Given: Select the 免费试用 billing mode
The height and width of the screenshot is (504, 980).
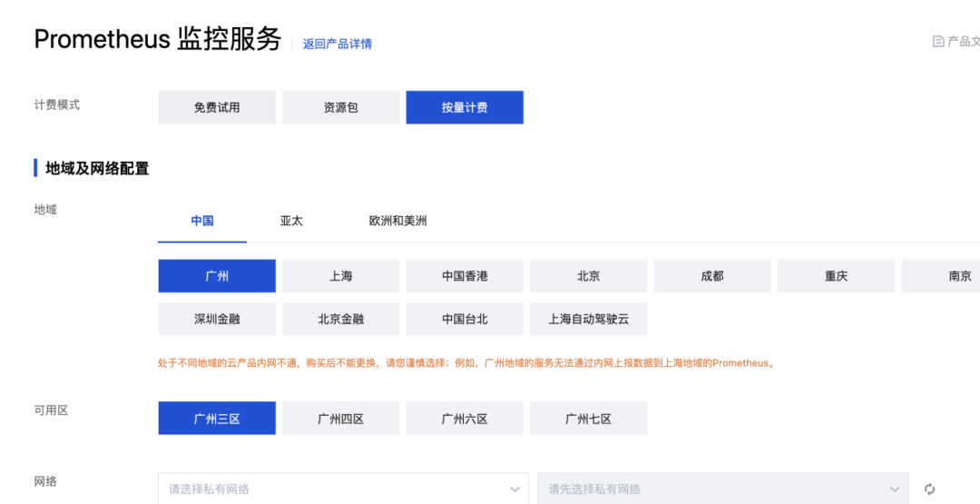Looking at the screenshot, I should click(217, 107).
